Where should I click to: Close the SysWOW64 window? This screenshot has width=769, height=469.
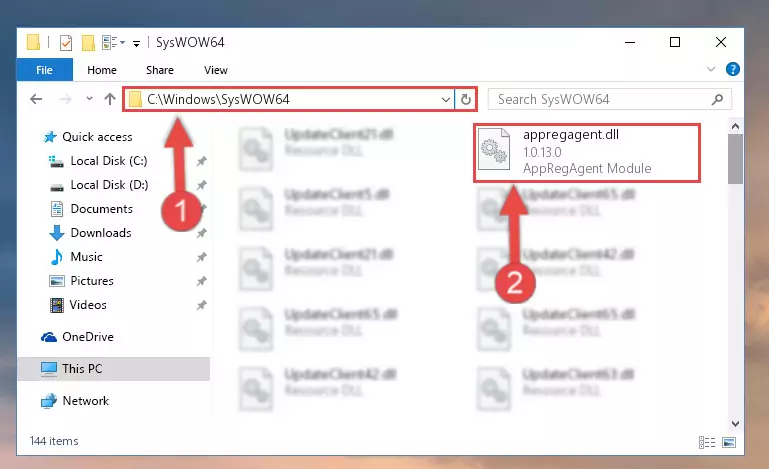click(x=720, y=43)
